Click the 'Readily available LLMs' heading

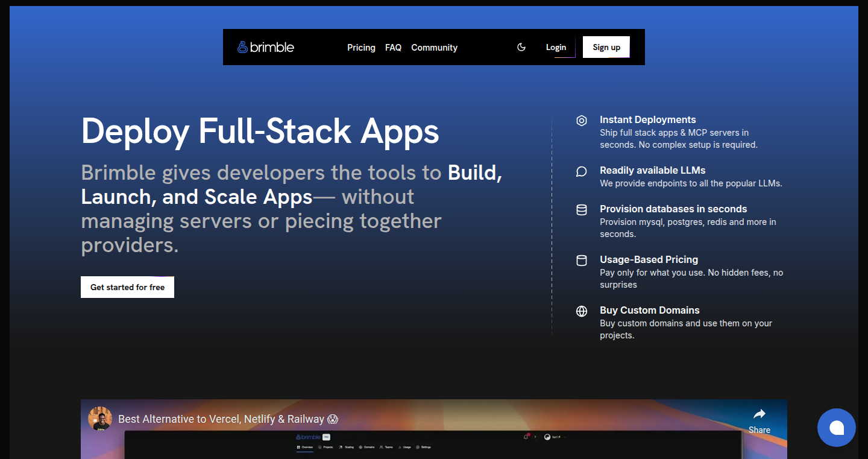tap(653, 170)
